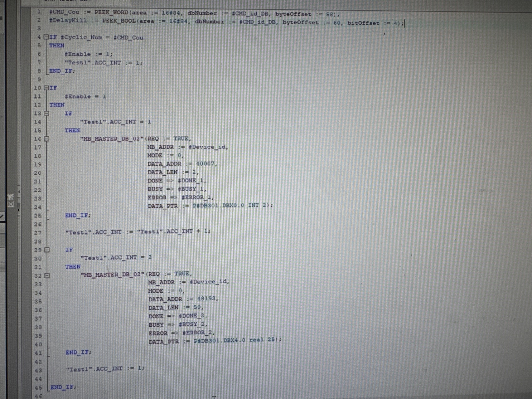Click the #DelayKill variable on line 2
532x399 pixels.
pos(68,20)
